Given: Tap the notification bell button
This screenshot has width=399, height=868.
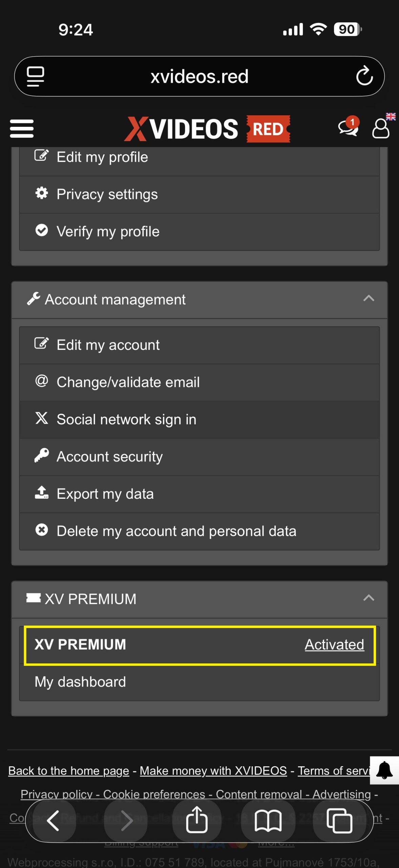Looking at the screenshot, I should [x=384, y=770].
